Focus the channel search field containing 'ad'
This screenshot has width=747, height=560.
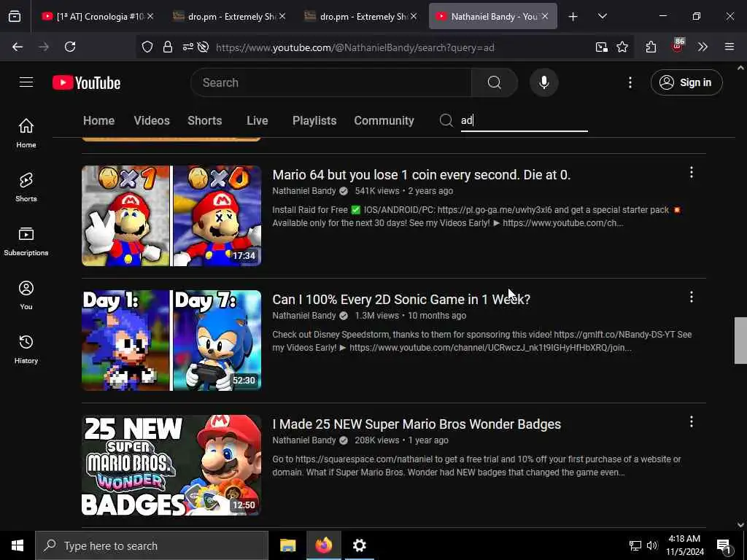tap(524, 120)
